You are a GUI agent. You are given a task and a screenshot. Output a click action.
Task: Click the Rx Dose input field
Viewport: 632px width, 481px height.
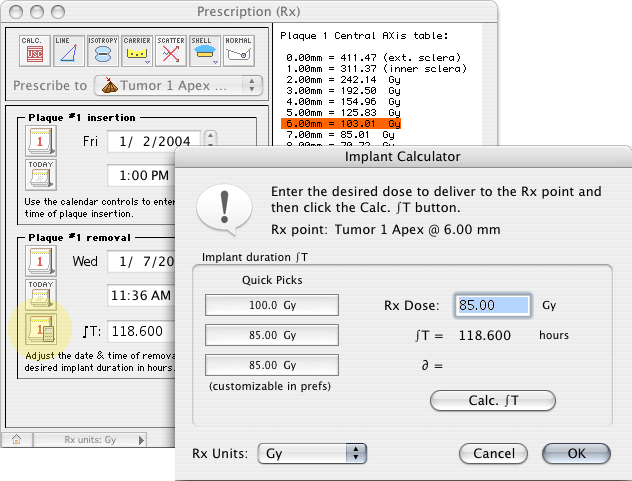pyautogui.click(x=493, y=305)
